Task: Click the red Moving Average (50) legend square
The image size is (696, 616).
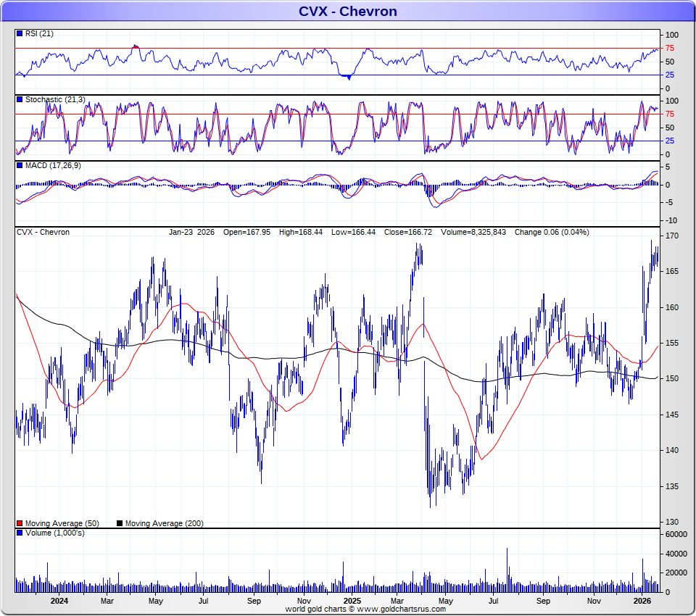Action: point(20,523)
